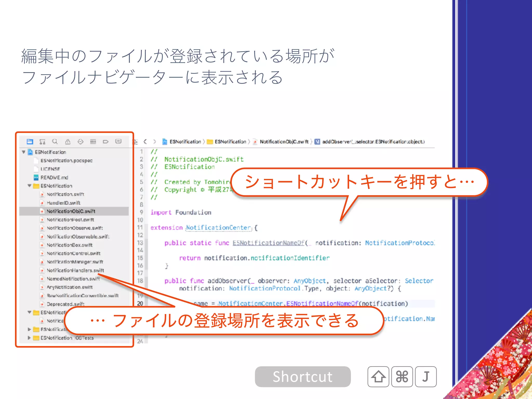Viewport: 532px width, 399px height.
Task: Collapse the ESNotification source folder
Action: (29, 186)
